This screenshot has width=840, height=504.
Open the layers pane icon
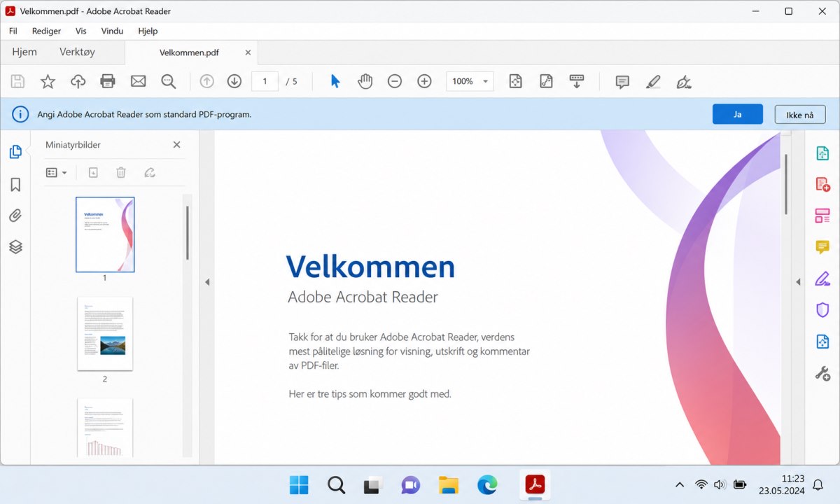click(15, 246)
